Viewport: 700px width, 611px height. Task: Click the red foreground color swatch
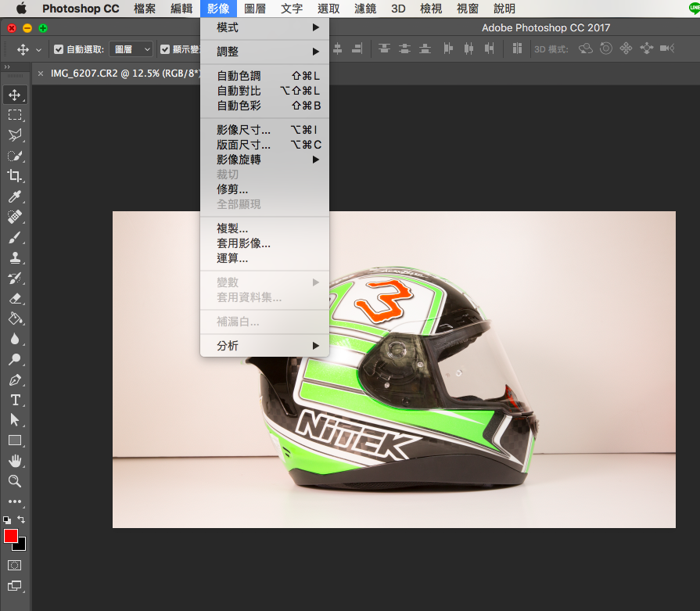[x=11, y=536]
